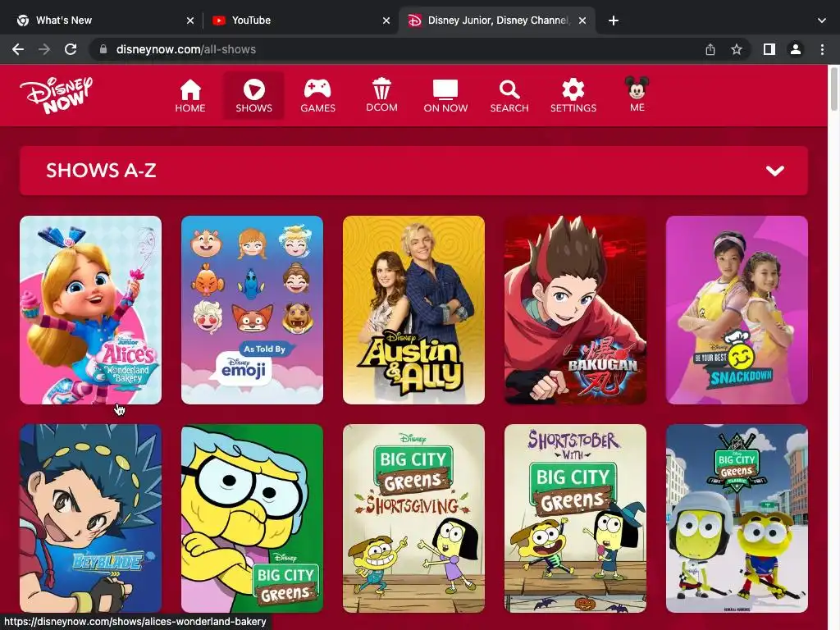The height and width of the screenshot is (630, 840).
Task: Open Big City Greens Shortsgiving tile
Action: (x=413, y=518)
